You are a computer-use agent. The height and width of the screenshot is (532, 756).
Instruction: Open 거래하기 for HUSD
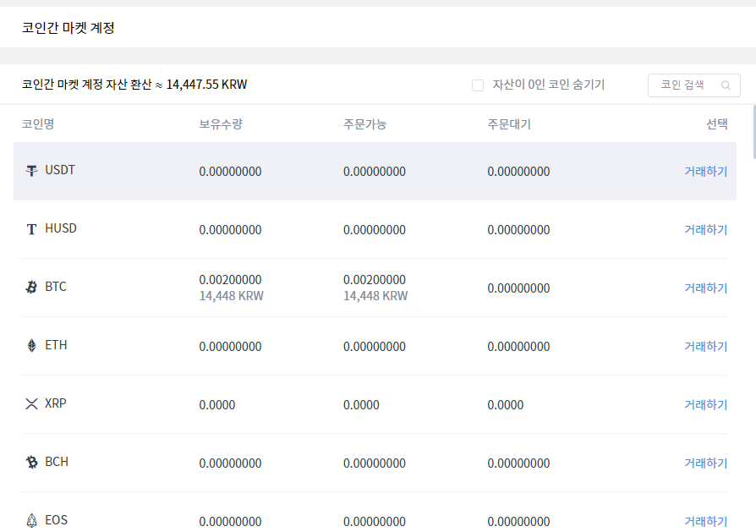(x=706, y=229)
